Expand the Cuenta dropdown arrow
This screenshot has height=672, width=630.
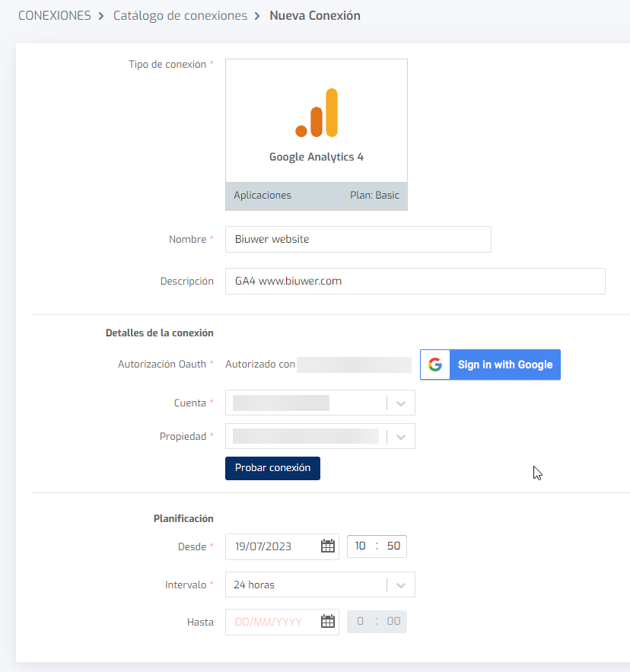tap(401, 403)
